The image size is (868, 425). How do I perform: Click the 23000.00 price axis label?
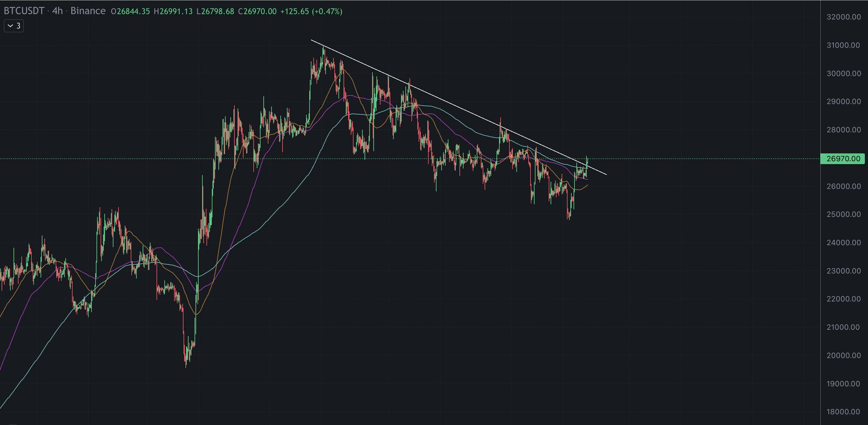pos(843,271)
